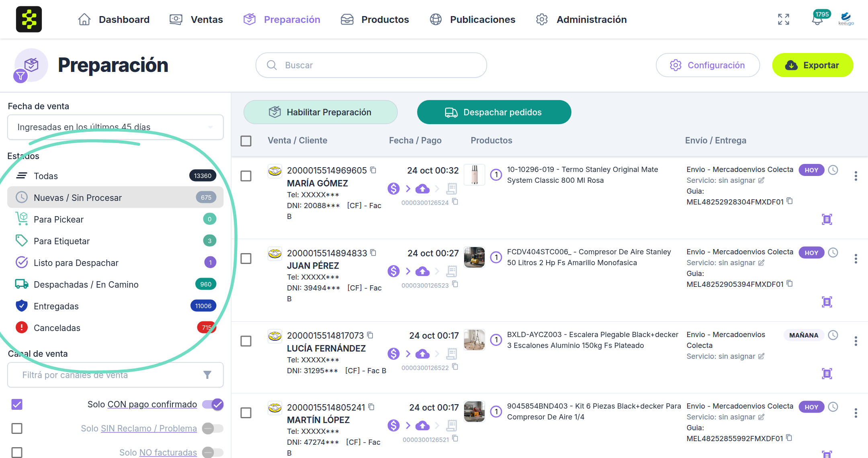Copy order number 2000015514894833
This screenshot has height=458, width=868.
(373, 253)
